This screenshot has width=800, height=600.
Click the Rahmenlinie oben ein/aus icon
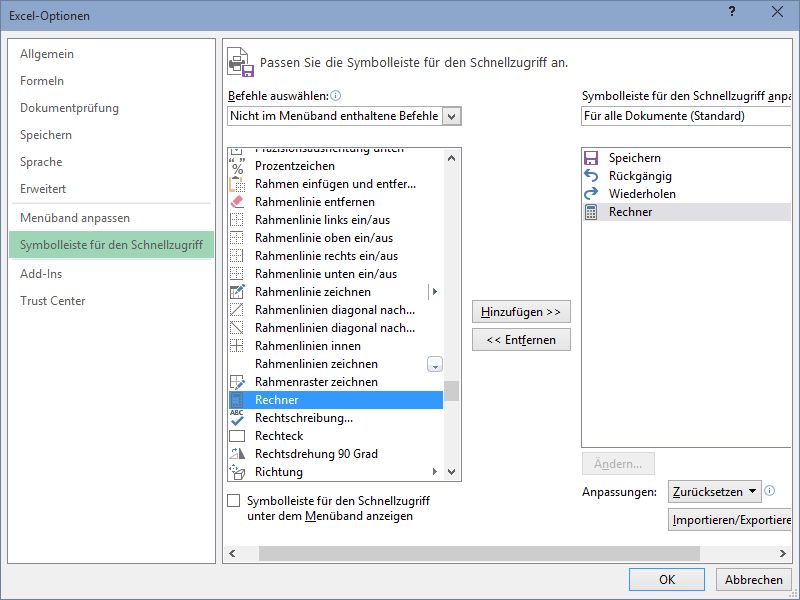pyautogui.click(x=237, y=238)
